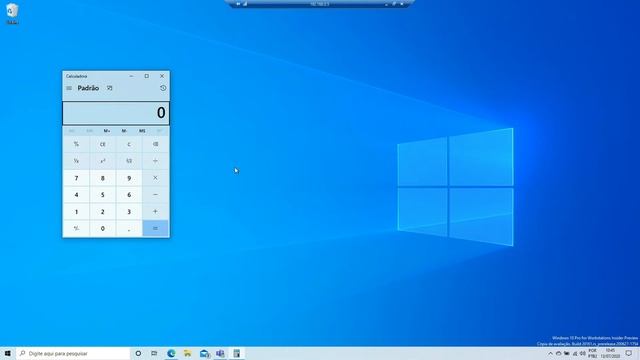Viewport: 640px width, 360px height.
Task: Close the Calculadora window
Action: [x=162, y=76]
